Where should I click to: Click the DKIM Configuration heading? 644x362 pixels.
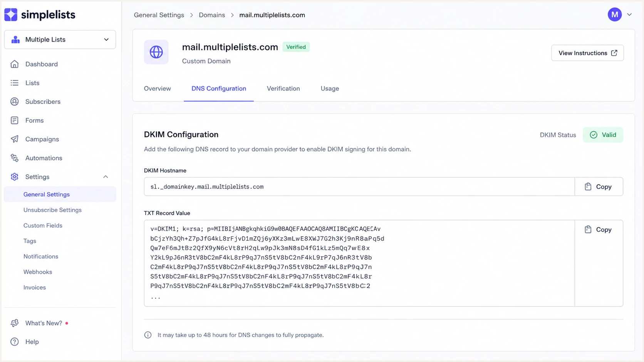pyautogui.click(x=181, y=134)
